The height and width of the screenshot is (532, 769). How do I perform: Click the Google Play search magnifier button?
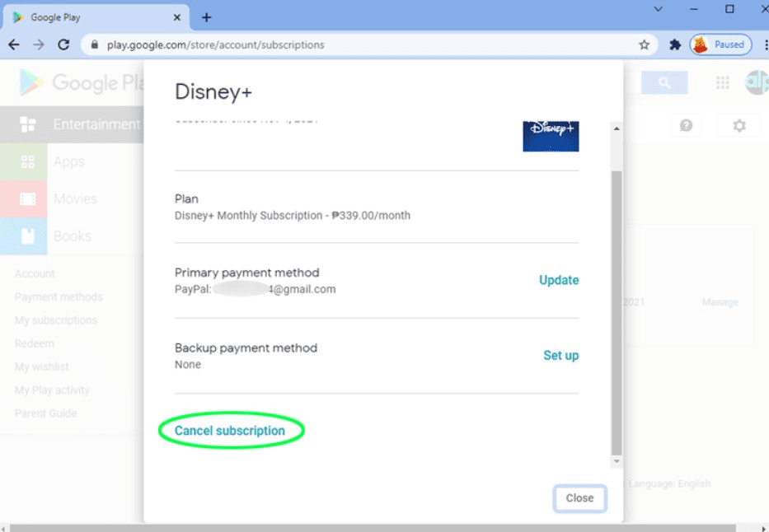tap(664, 82)
